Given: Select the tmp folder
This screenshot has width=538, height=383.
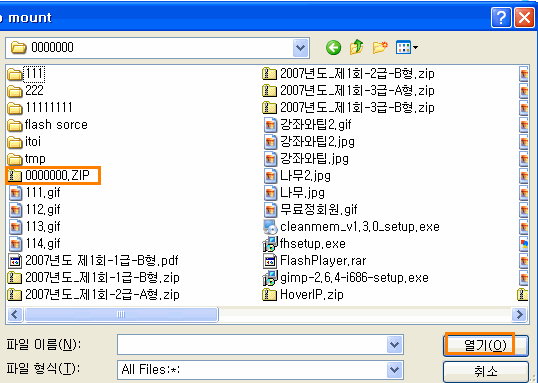Looking at the screenshot, I should tap(26, 159).
